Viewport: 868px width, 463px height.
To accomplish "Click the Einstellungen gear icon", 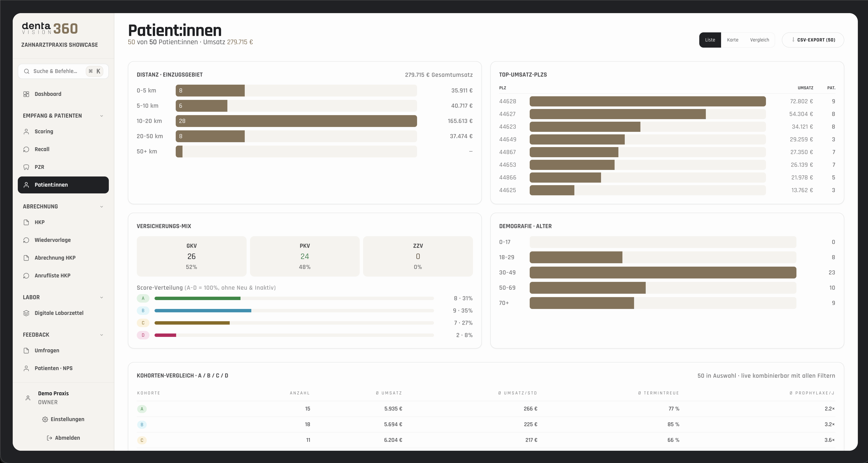I will coord(45,419).
